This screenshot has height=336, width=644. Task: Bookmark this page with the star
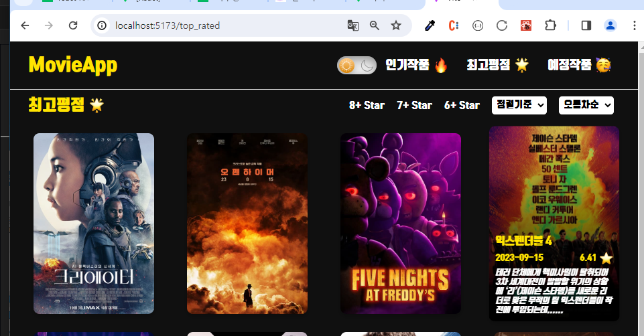coord(396,25)
